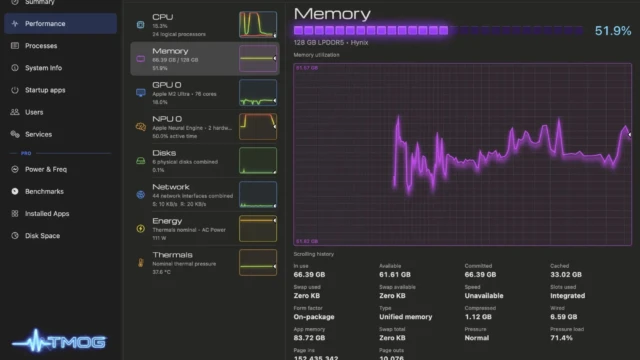Click the GPU 0 monitor icon
640x360 pixels.
[x=140, y=93]
